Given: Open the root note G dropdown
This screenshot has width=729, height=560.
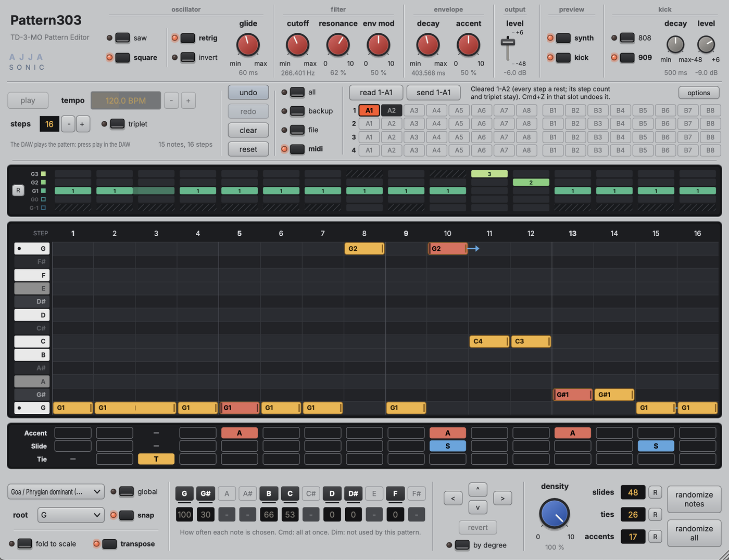Looking at the screenshot, I should [x=71, y=515].
